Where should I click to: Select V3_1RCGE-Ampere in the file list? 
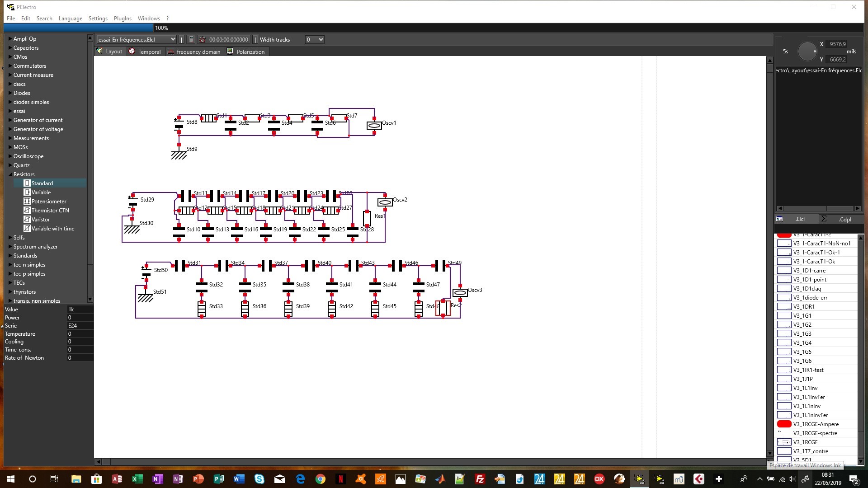(816, 424)
